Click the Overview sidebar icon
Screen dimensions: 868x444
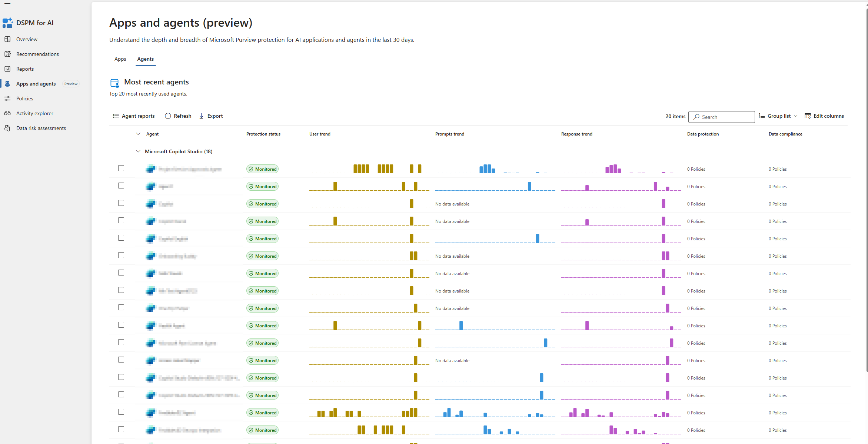(7, 39)
